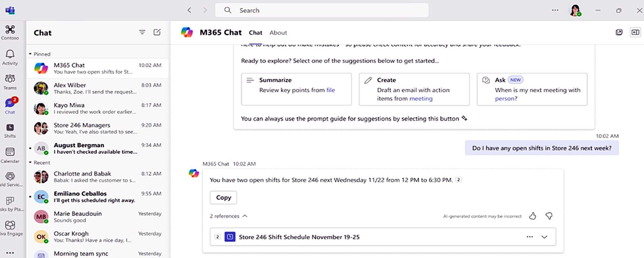Open the chat list filter icon

pos(142,32)
